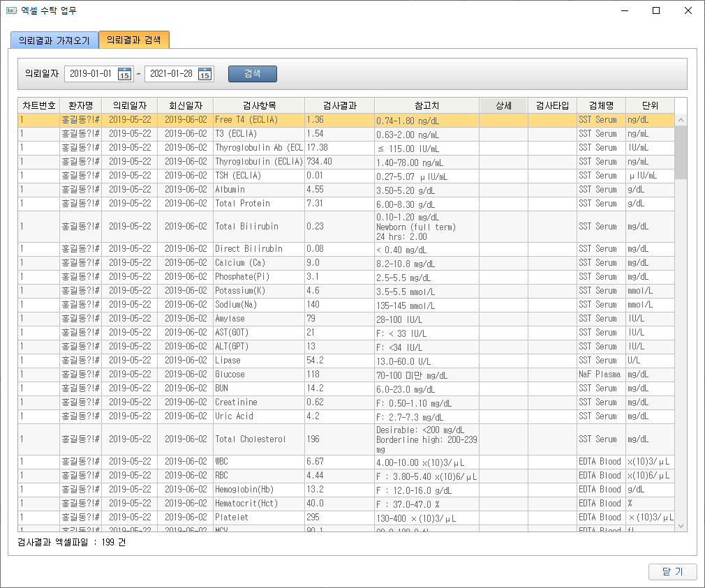Click the 상세 column header

pos(503,105)
